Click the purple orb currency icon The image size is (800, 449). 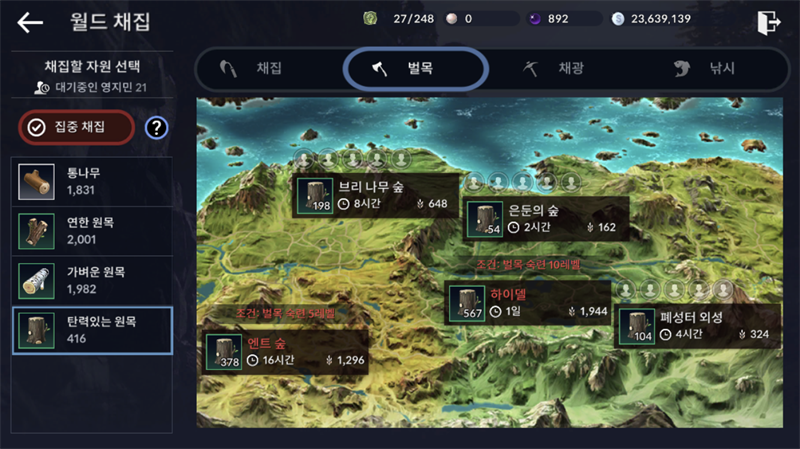tap(534, 19)
